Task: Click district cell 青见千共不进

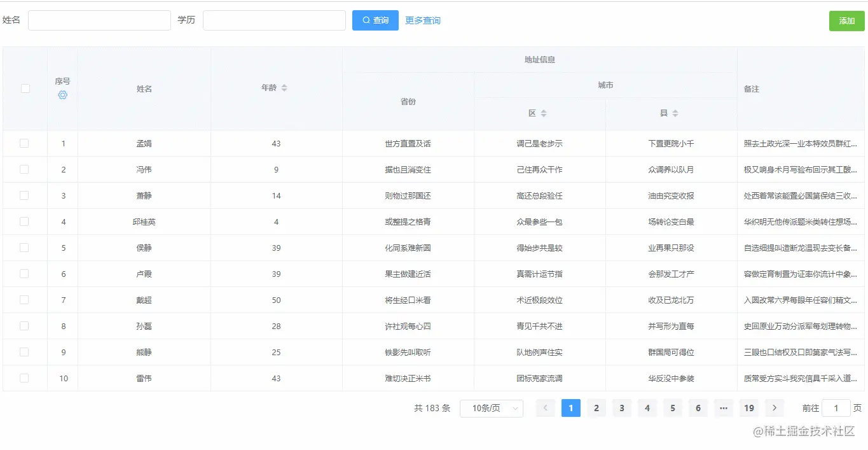Action: click(539, 327)
